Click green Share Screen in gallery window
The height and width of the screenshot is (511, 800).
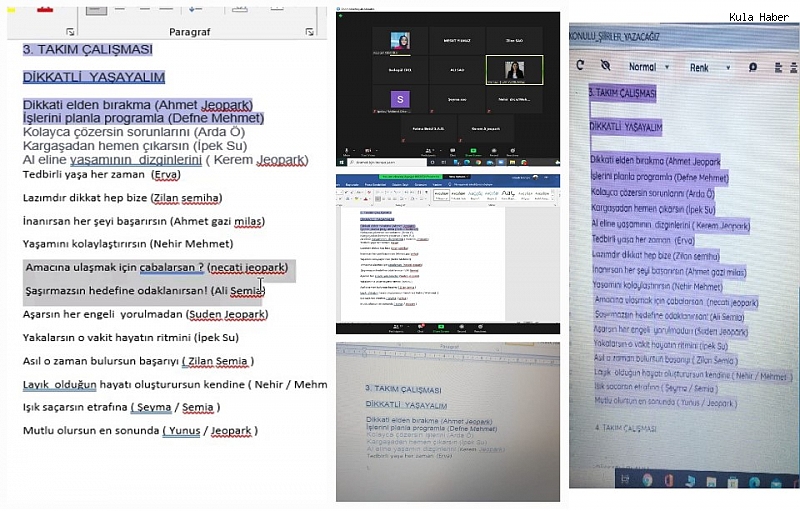473,152
